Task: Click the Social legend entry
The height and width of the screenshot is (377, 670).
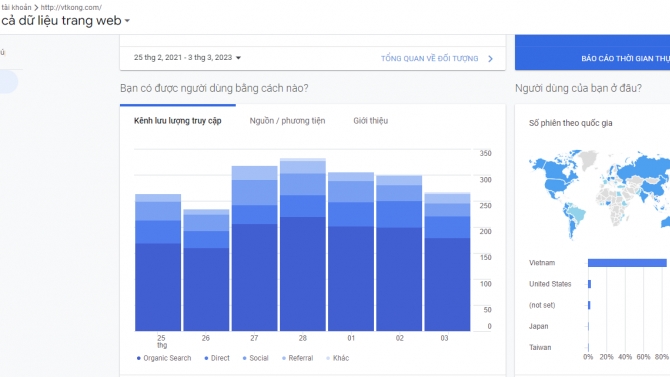Action: point(256,358)
